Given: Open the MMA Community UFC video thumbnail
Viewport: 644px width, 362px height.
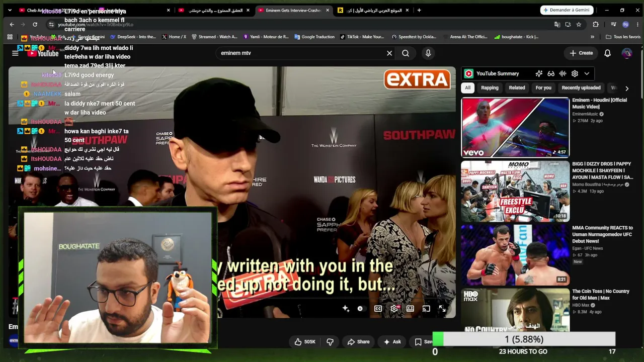Looking at the screenshot, I should 515,255.
